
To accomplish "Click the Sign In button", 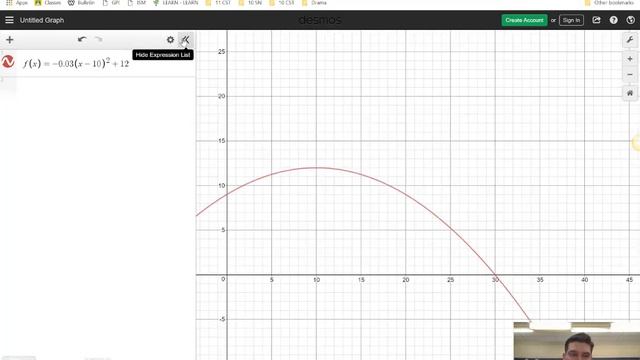I will pos(571,20).
